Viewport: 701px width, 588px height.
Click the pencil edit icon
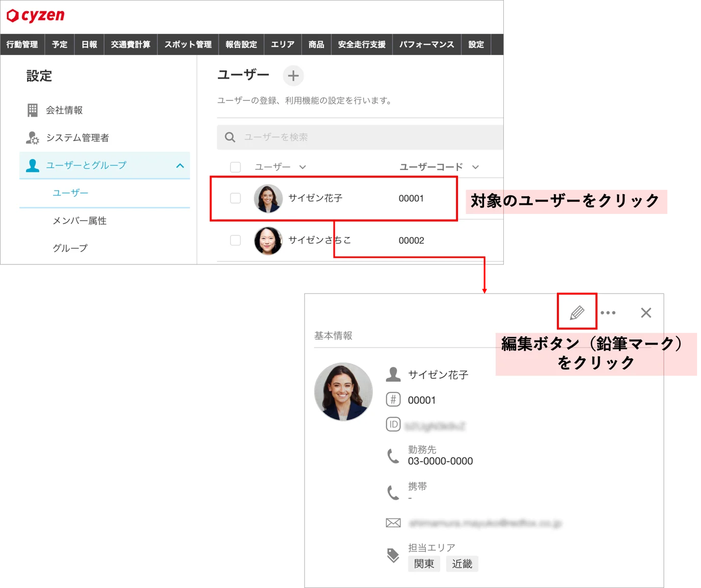[577, 312]
